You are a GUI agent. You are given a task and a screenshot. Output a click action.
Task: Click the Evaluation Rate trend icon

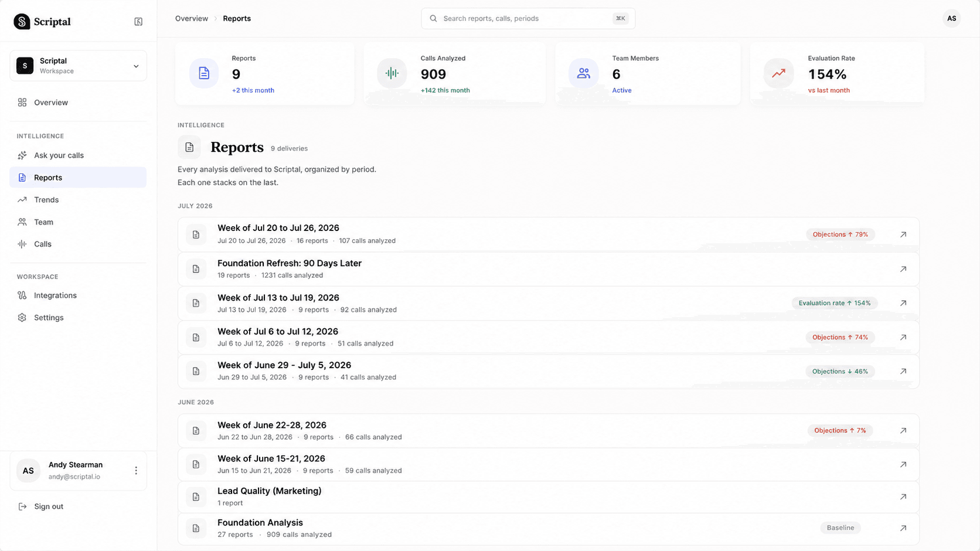point(779,73)
